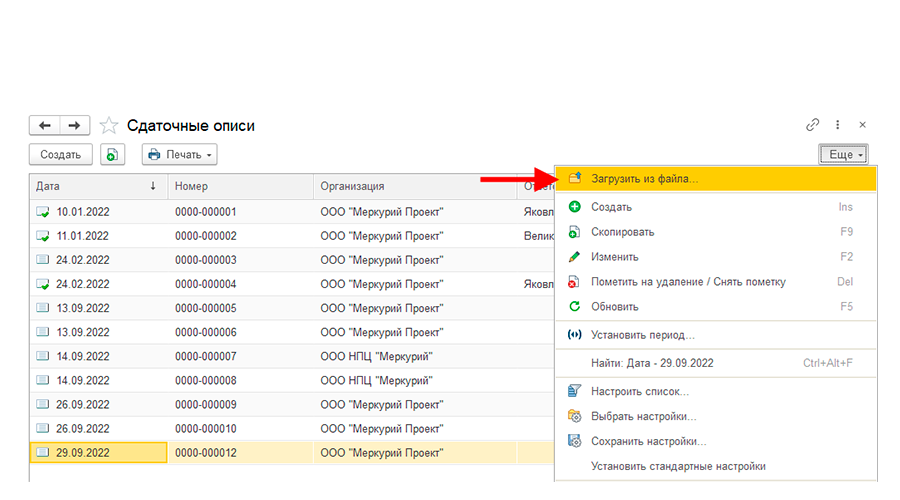Viewport: 900px width, 500px height.
Task: Select the cell 0000-000009
Action: tap(240, 405)
